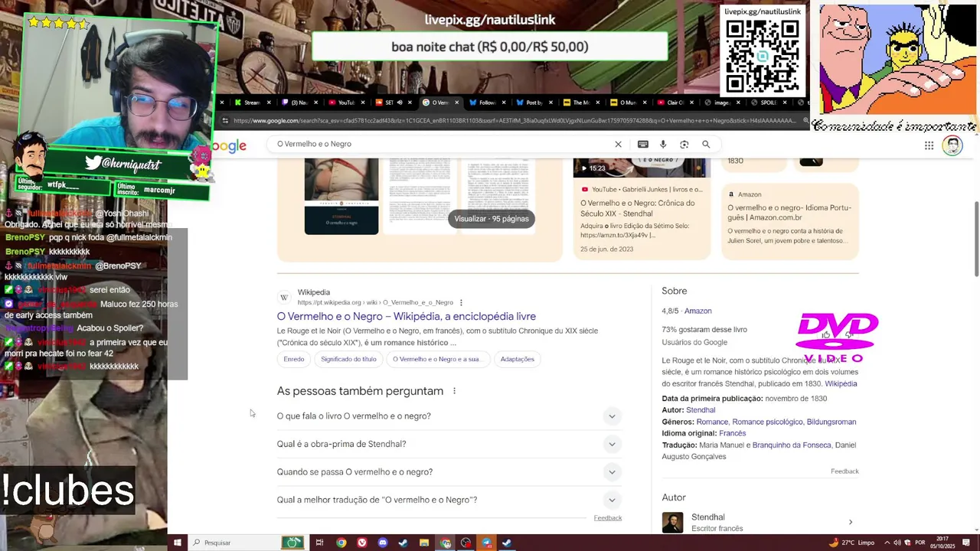The image size is (980, 551).
Task: Open the Stendhal author card arrow
Action: click(850, 522)
